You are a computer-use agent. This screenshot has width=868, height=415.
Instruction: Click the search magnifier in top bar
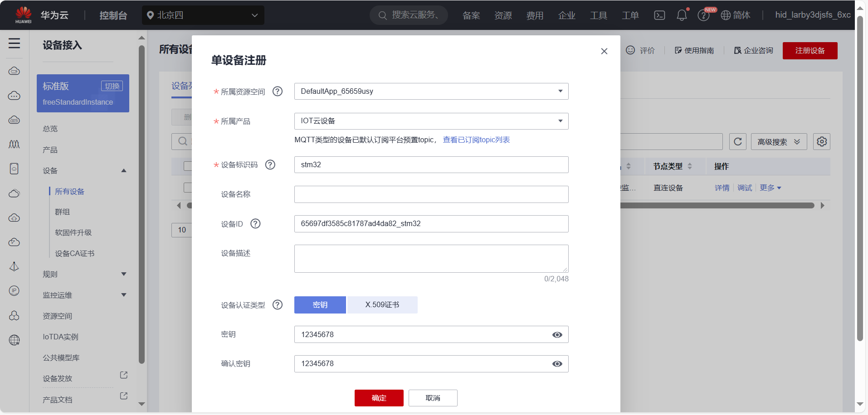(x=382, y=15)
